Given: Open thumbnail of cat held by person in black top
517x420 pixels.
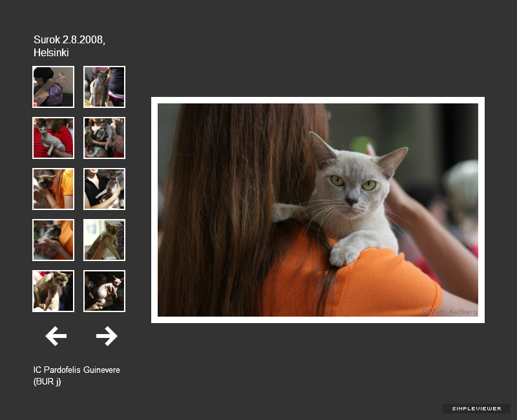Looking at the screenshot, I should click(x=104, y=189).
